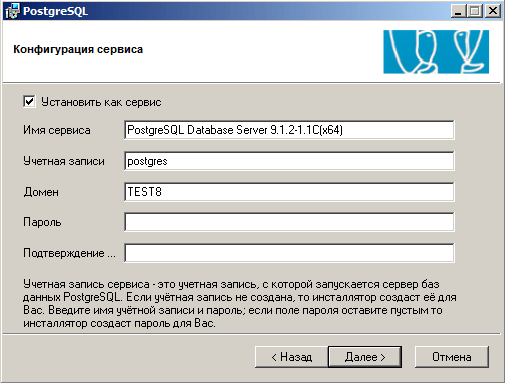The height and width of the screenshot is (383, 505).
Task: Click the service account description paragraph
Action: [x=240, y=303]
